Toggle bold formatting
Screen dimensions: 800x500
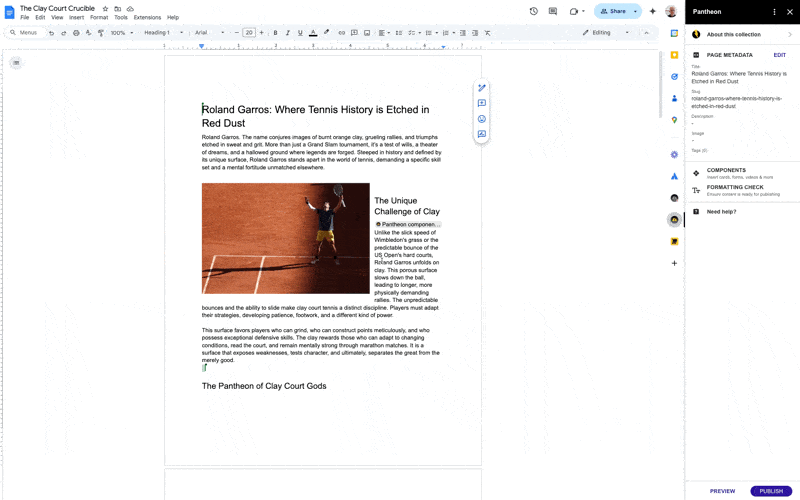(275, 33)
